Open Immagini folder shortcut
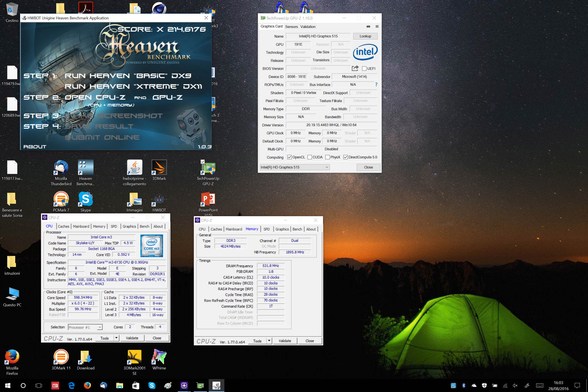Viewport: 588px width, 392px height. click(135, 202)
